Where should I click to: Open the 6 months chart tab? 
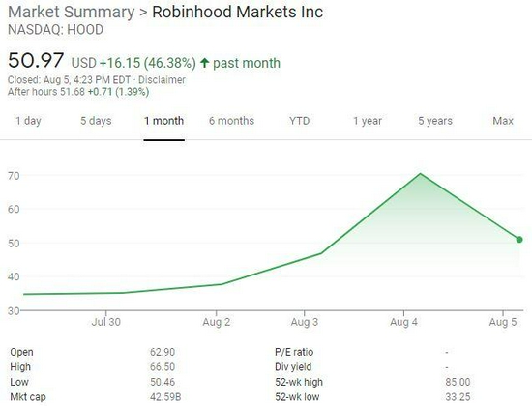coord(231,121)
